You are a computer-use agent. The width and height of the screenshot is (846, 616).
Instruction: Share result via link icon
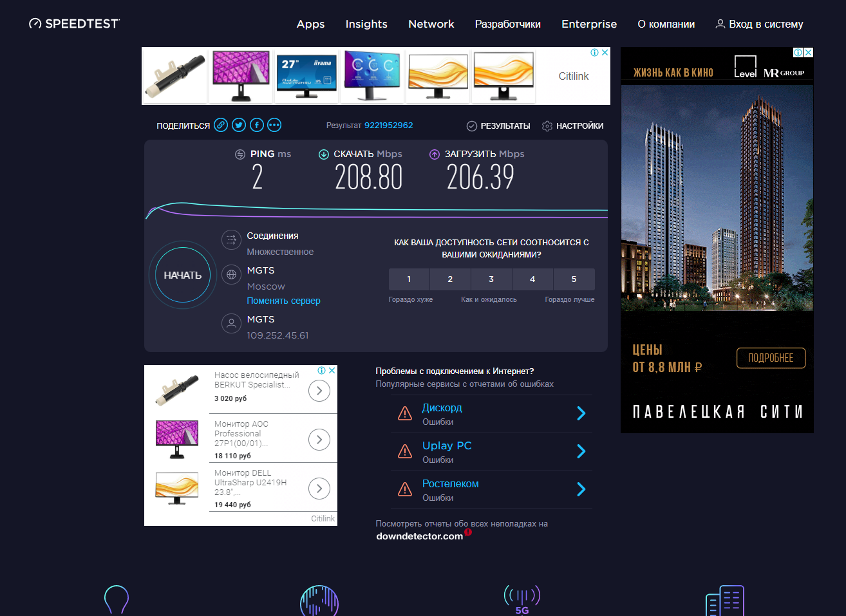(221, 125)
